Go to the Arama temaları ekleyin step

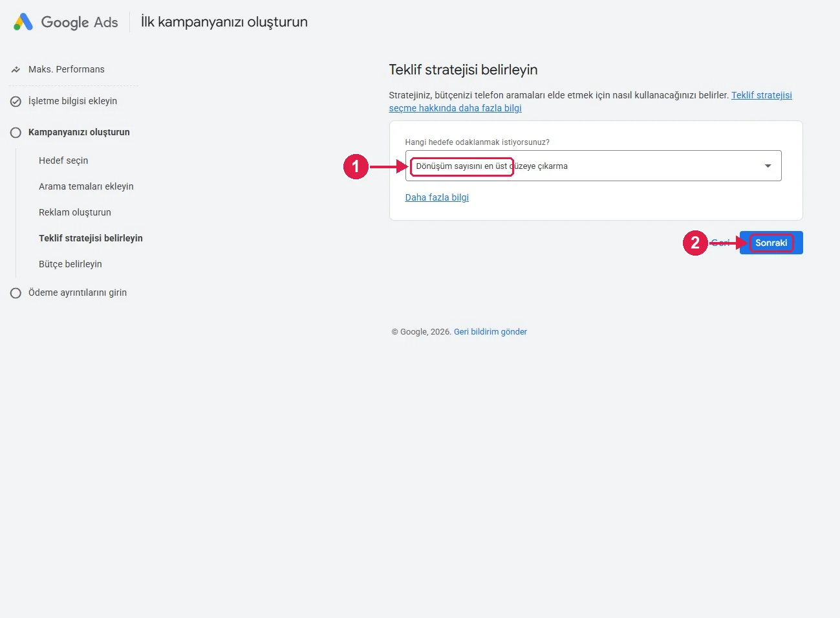pyautogui.click(x=86, y=186)
